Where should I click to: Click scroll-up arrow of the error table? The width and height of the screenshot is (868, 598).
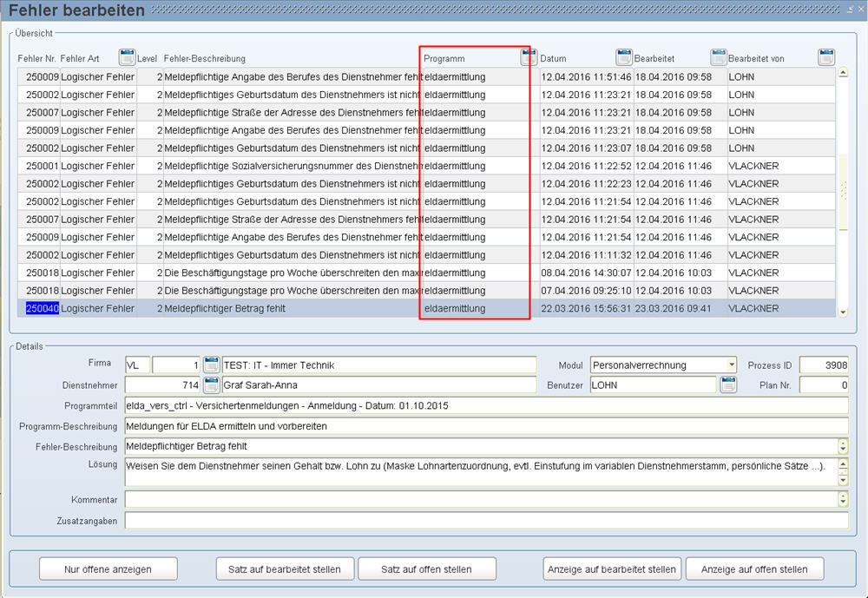[x=841, y=73]
